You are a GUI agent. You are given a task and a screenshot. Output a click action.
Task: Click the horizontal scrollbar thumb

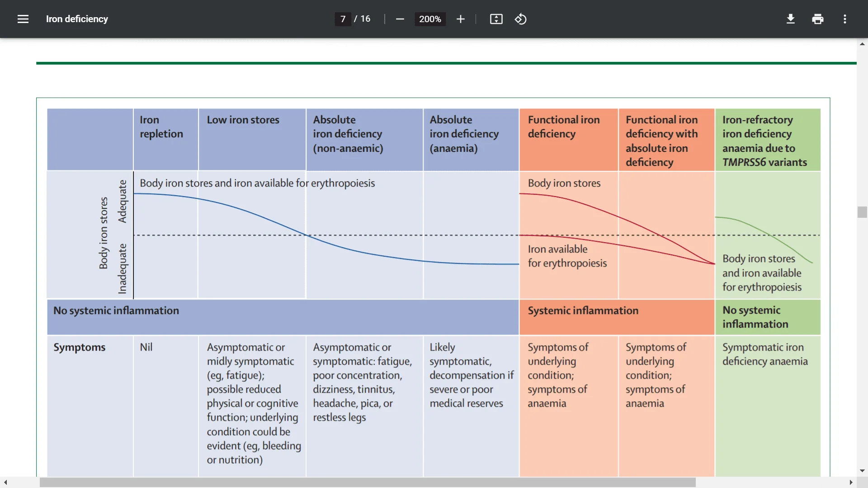click(x=368, y=483)
